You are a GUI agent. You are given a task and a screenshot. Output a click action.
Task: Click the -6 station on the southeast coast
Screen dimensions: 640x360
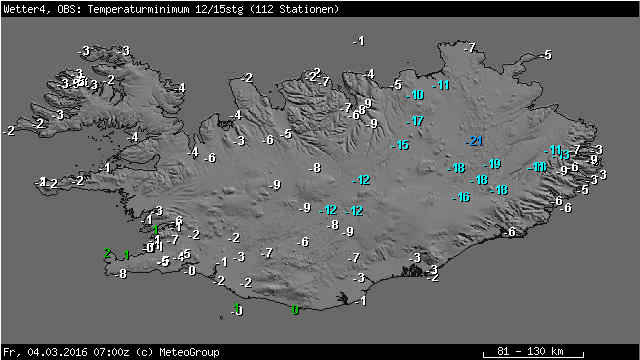tap(509, 232)
